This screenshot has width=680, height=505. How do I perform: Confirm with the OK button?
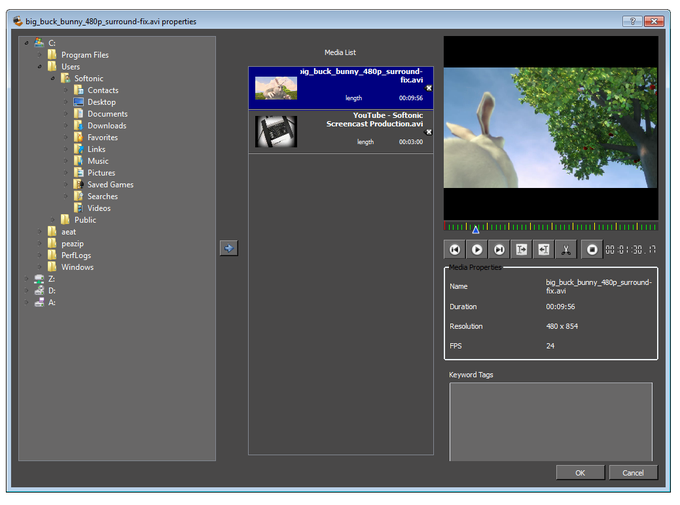(580, 472)
